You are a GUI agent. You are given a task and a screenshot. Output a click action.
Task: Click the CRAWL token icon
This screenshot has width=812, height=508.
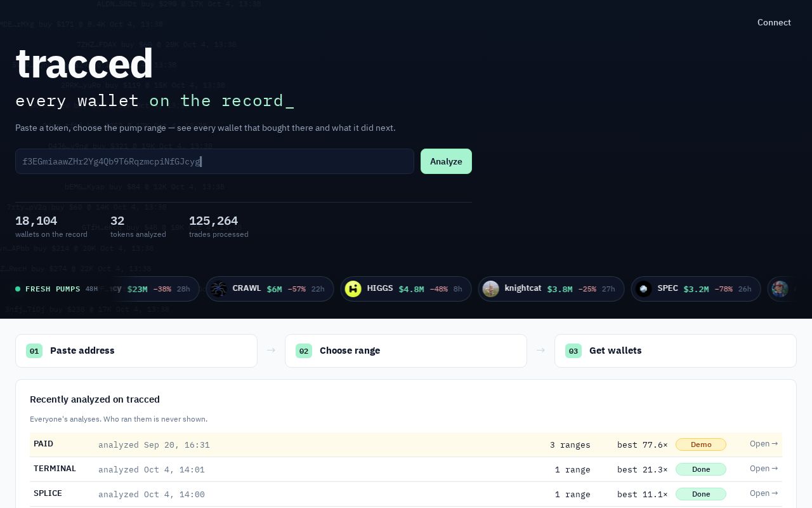click(x=219, y=289)
